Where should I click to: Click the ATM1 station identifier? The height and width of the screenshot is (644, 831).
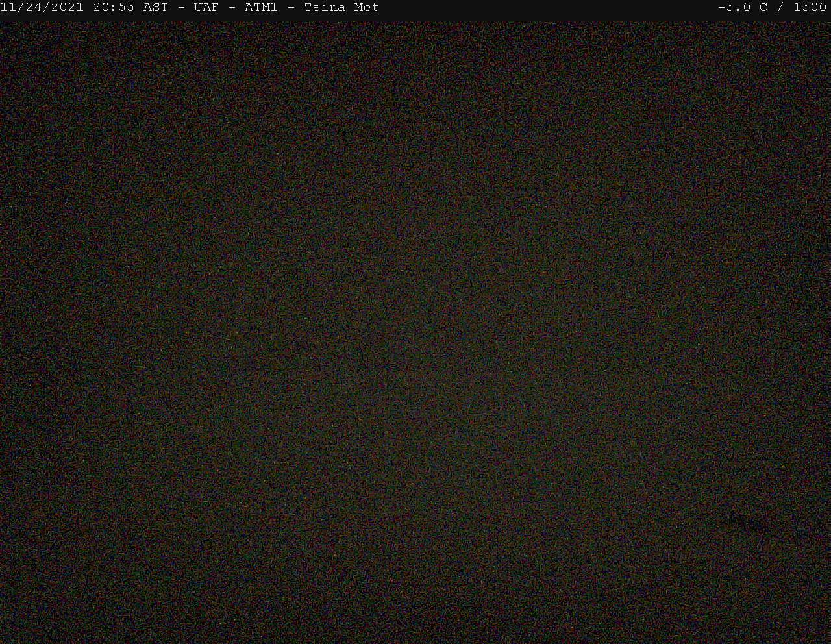pyautogui.click(x=261, y=8)
